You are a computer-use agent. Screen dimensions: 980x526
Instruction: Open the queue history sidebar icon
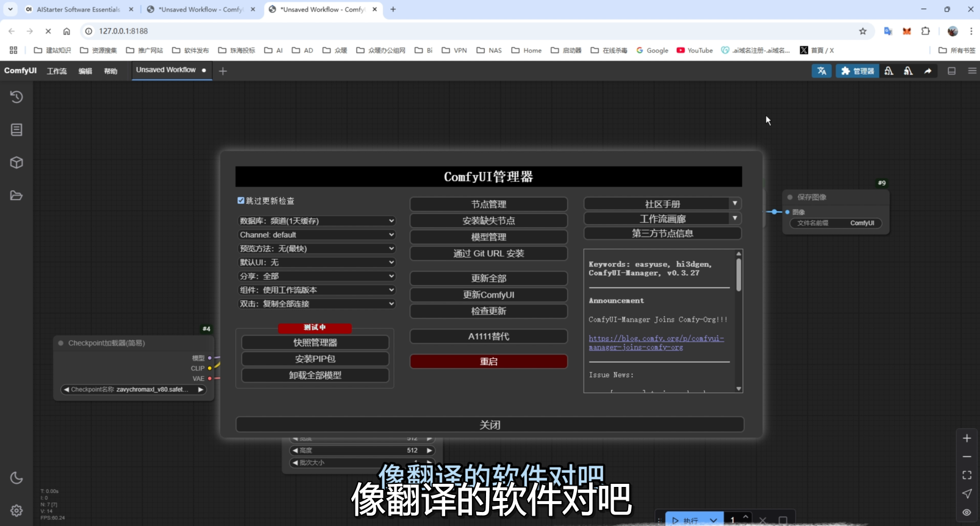pyautogui.click(x=16, y=97)
